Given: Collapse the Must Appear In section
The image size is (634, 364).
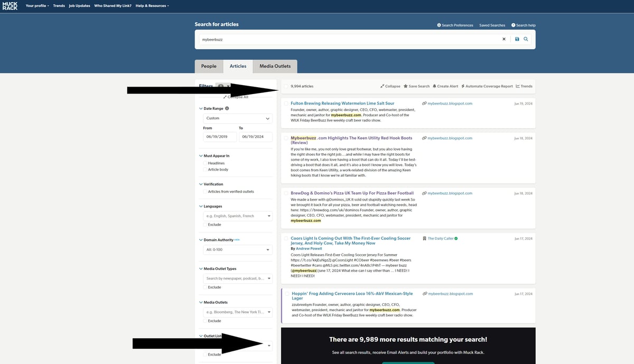Looking at the screenshot, I should (201, 156).
